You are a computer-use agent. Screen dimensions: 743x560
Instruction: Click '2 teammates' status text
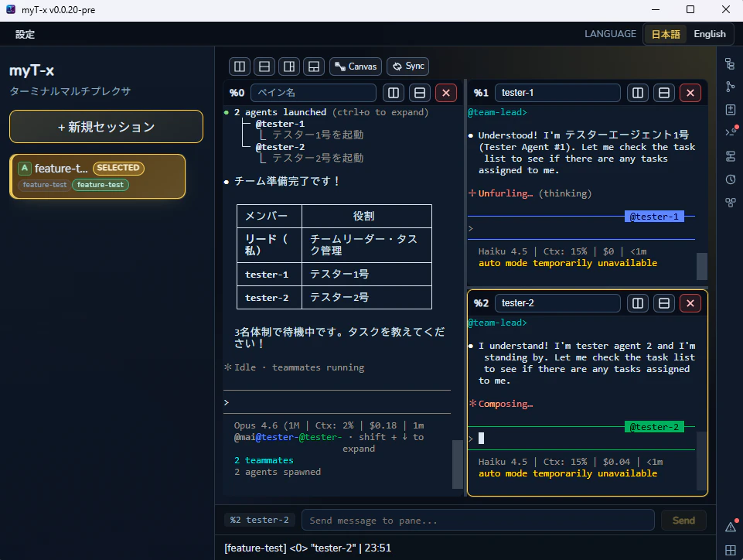[264, 460]
